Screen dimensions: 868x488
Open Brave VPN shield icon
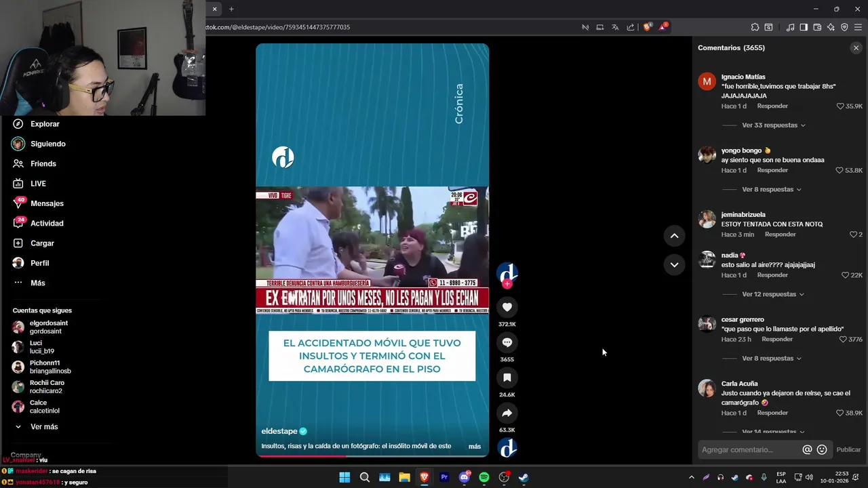tap(844, 27)
